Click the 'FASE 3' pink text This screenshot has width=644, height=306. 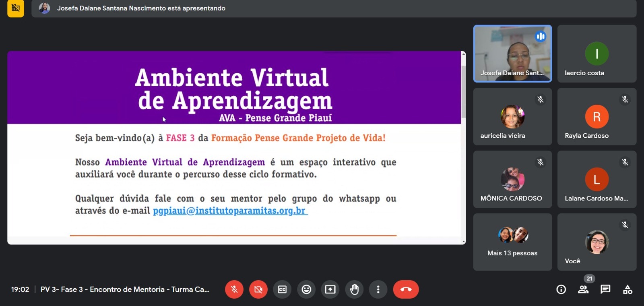[180, 138]
